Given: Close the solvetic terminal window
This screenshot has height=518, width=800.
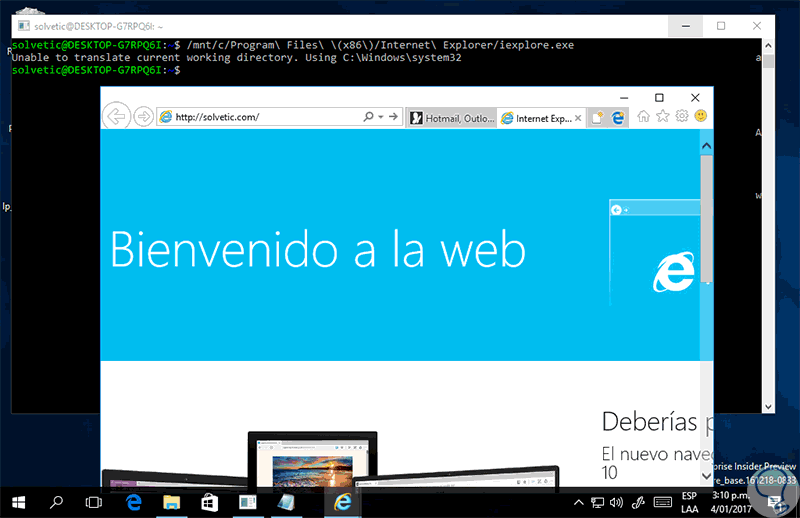Looking at the screenshot, I should coord(757,26).
